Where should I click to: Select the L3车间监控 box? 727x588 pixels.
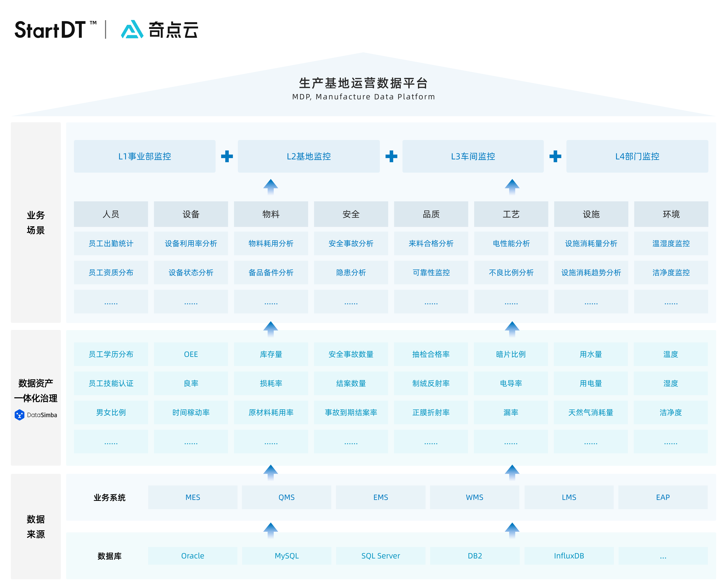point(473,156)
